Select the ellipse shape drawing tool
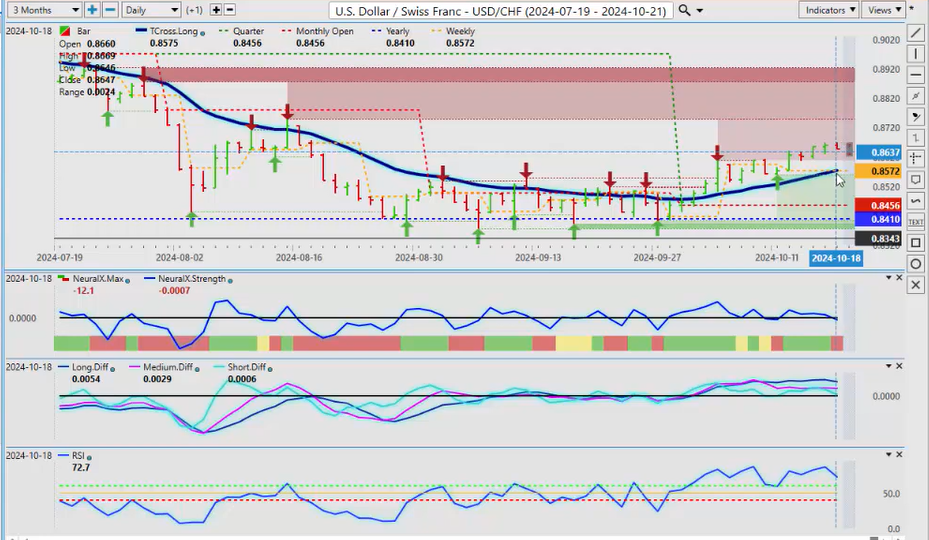929x540 pixels. (916, 264)
